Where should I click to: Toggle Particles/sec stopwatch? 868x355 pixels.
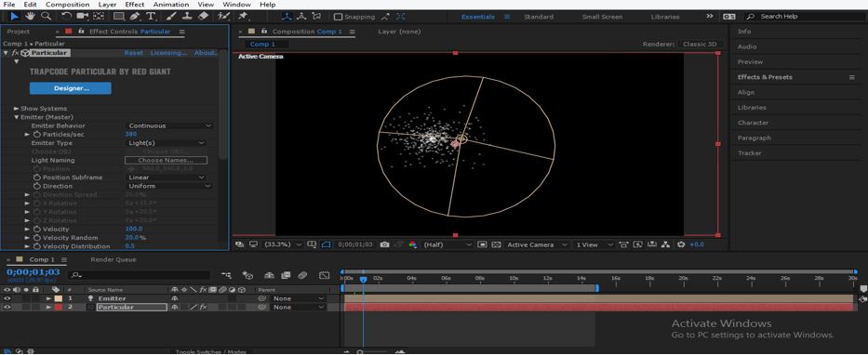pyautogui.click(x=36, y=135)
